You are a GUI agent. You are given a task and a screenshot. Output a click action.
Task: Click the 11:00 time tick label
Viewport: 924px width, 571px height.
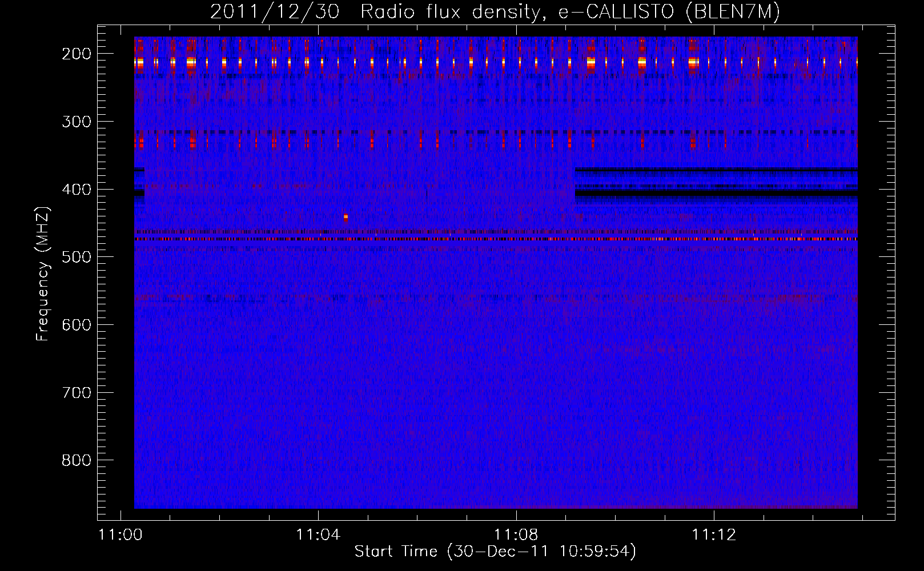coord(120,535)
